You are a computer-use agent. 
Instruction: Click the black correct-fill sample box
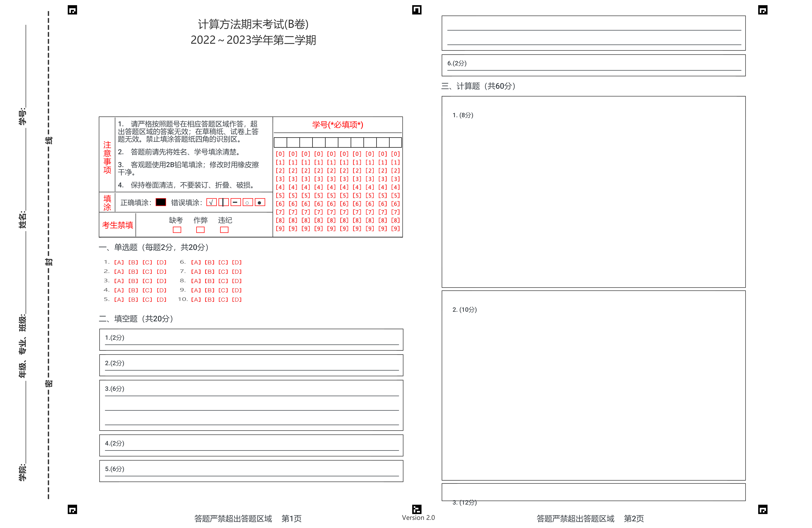(161, 202)
